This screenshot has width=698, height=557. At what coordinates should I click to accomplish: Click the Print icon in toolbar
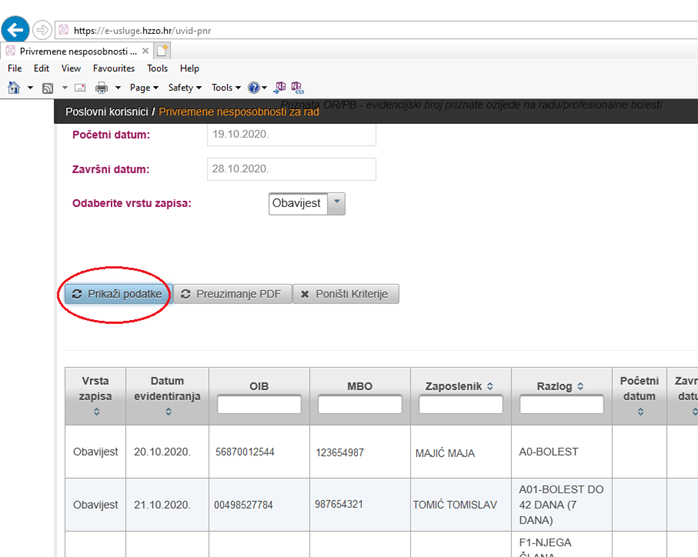102,88
